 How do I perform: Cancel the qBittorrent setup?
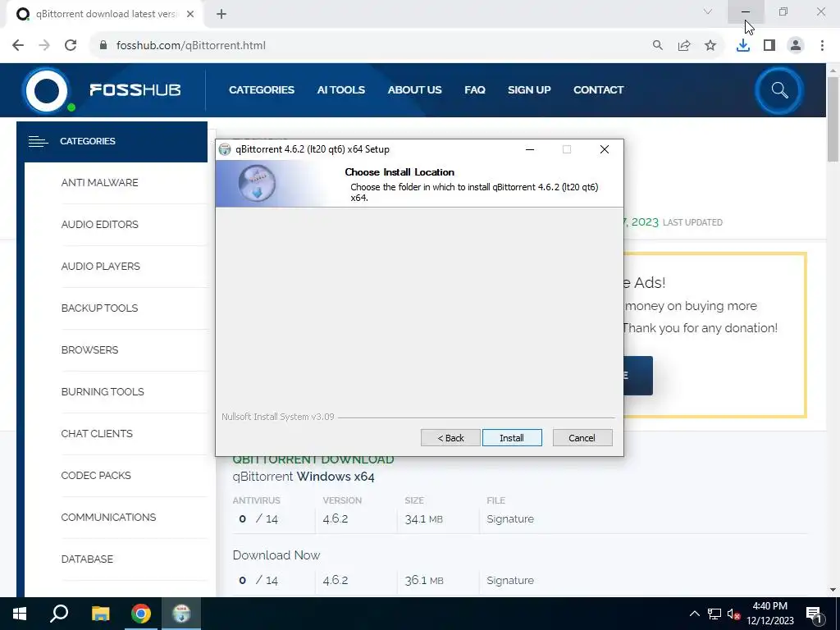[x=582, y=438]
